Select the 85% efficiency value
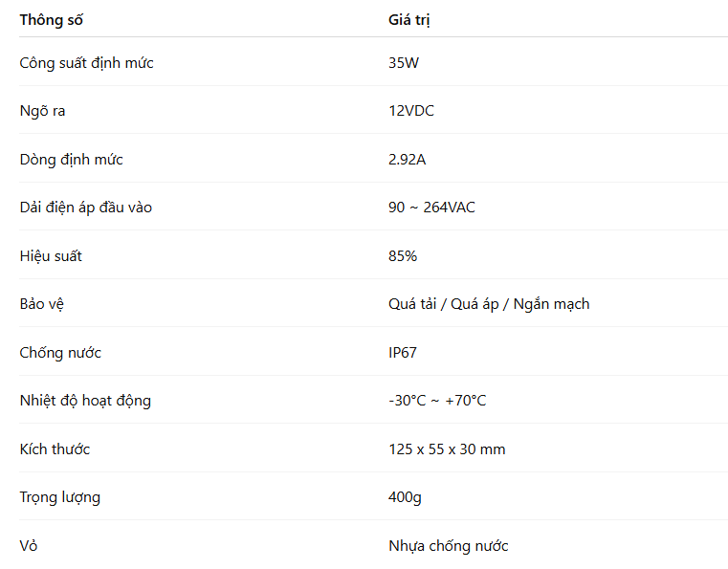Viewport: 728px width, 569px height. click(403, 256)
